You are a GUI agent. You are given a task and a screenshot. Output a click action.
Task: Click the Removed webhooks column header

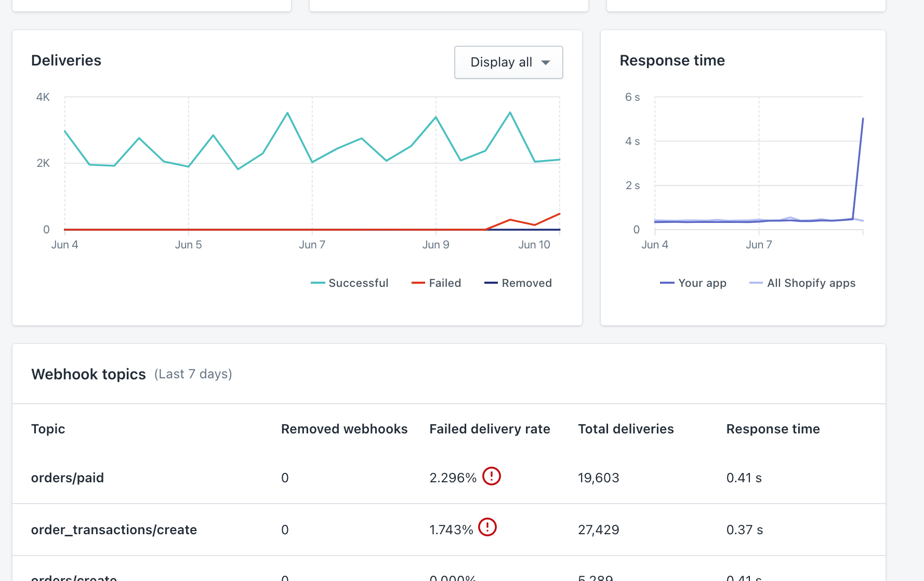tap(344, 429)
